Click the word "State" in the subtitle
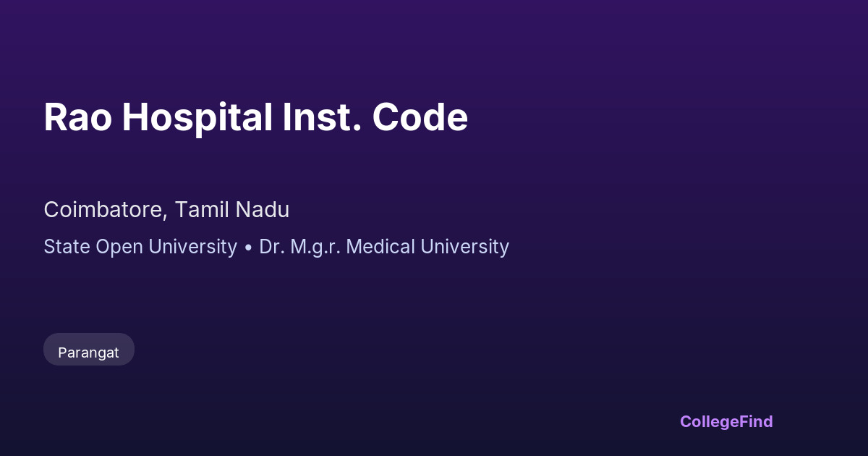The image size is (868, 456). [67, 247]
